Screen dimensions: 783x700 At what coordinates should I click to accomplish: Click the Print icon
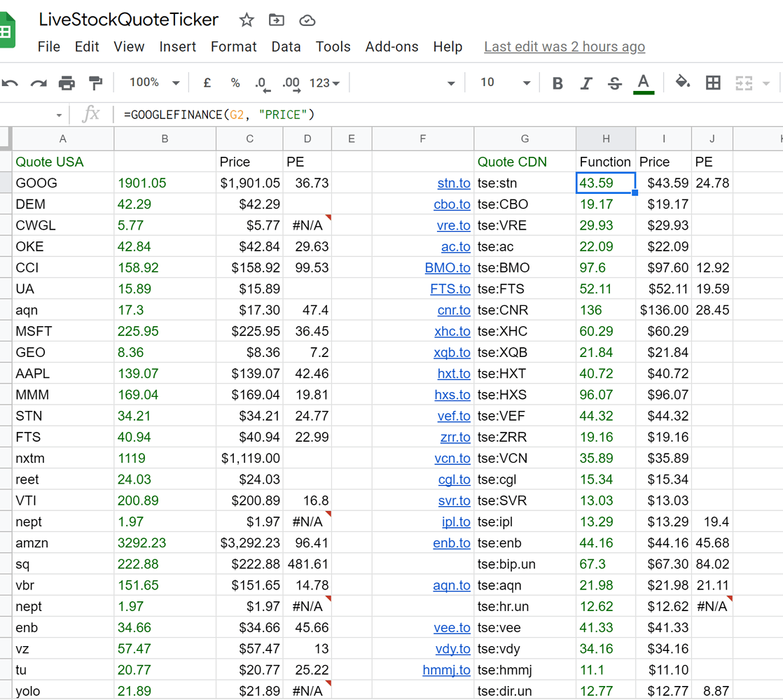pos(67,83)
